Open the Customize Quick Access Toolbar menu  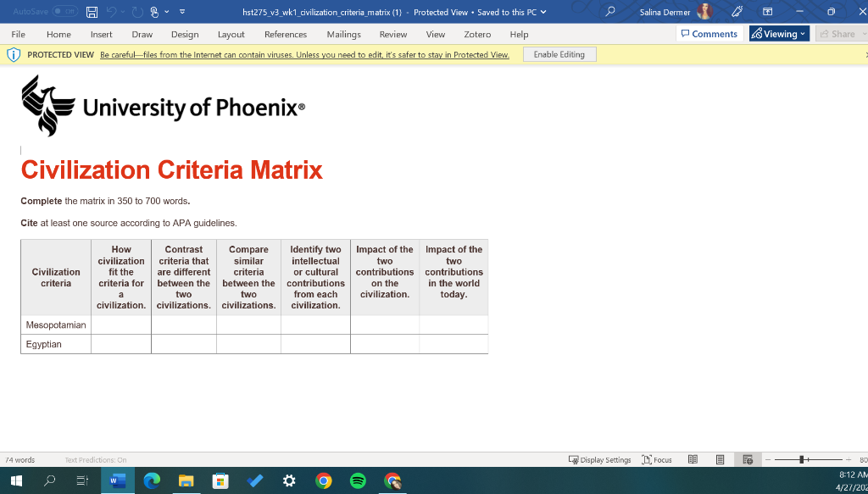point(181,11)
